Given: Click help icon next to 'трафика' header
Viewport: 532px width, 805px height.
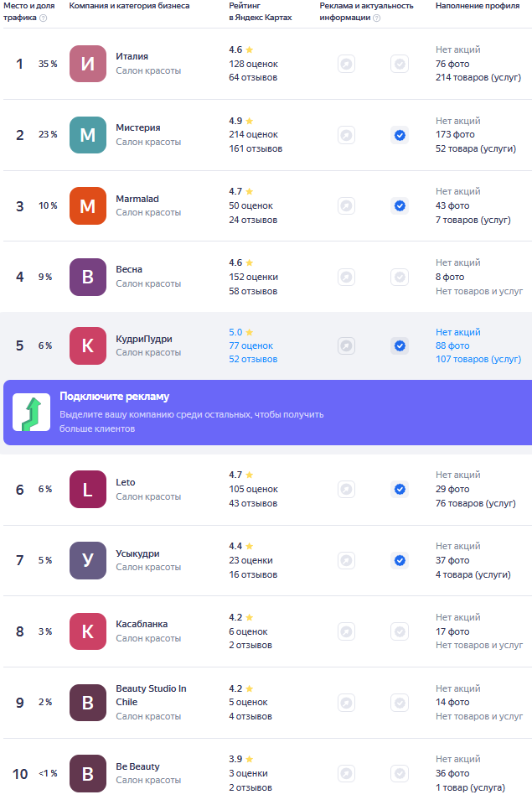Looking at the screenshot, I should point(44,18).
